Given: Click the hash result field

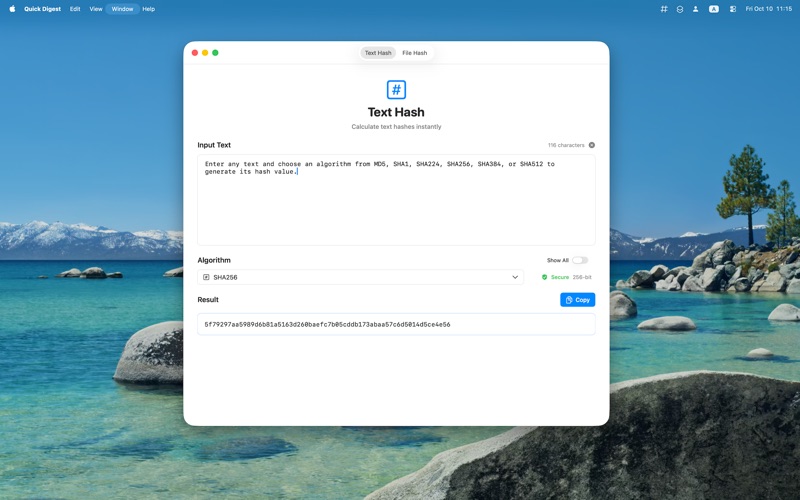Looking at the screenshot, I should coord(396,324).
